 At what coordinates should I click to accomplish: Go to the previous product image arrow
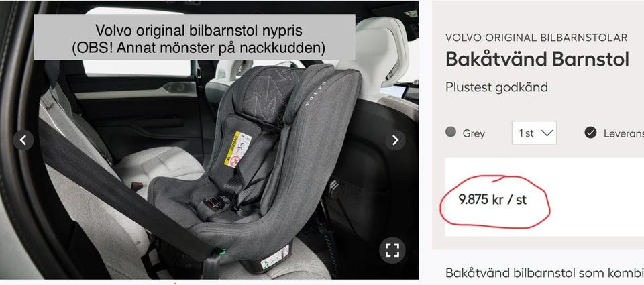pyautogui.click(x=23, y=140)
